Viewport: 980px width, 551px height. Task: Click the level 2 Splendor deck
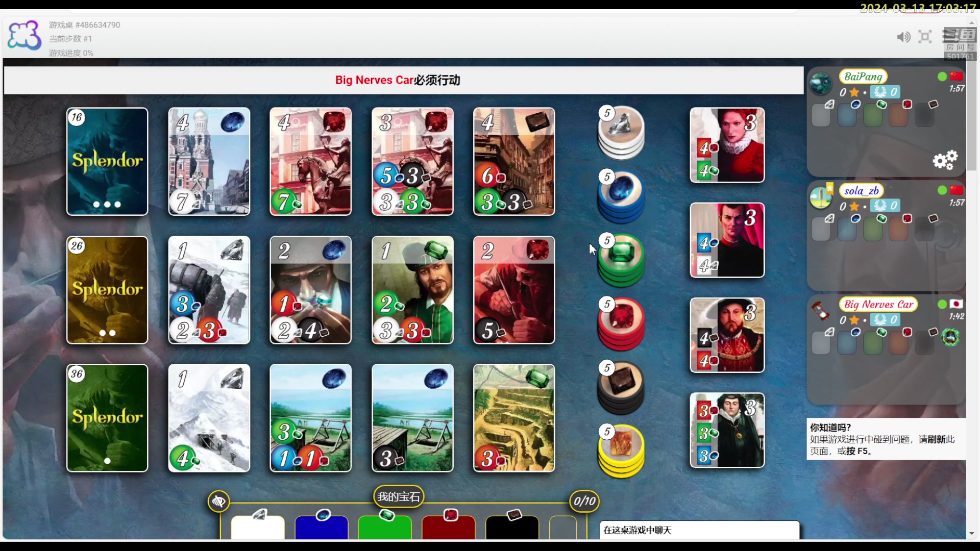[x=107, y=290]
